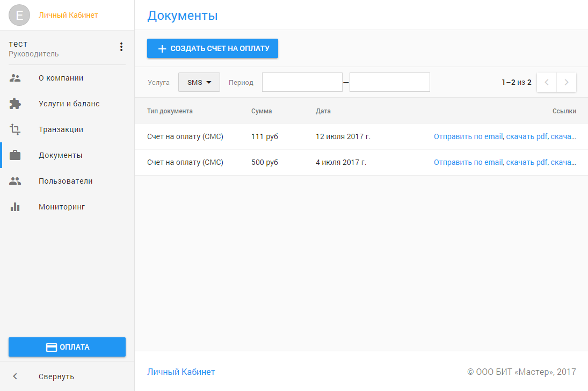
Task: Open Личный Кабинет link in the footer
Action: 181,372
